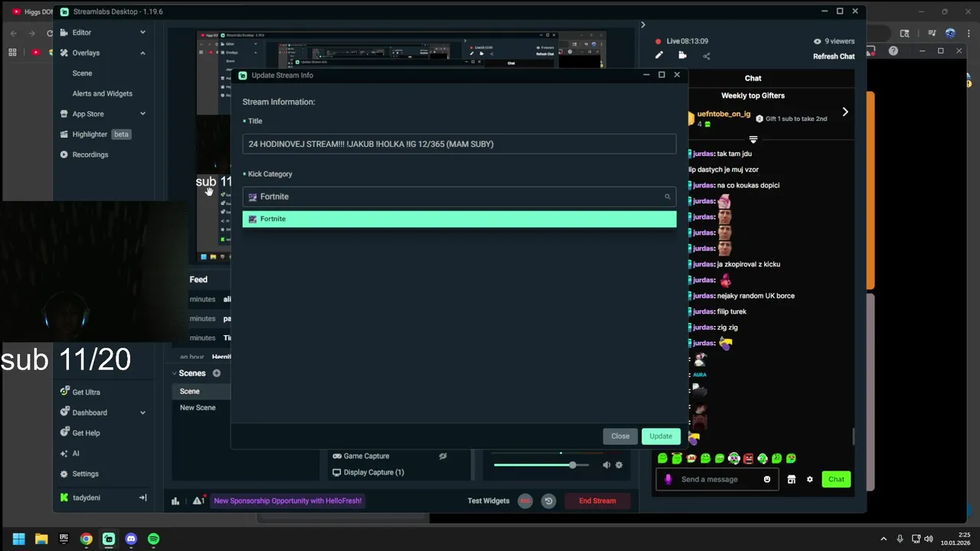Click the logout arrow next to tadydeni
This screenshot has width=980, height=551.
(x=142, y=497)
